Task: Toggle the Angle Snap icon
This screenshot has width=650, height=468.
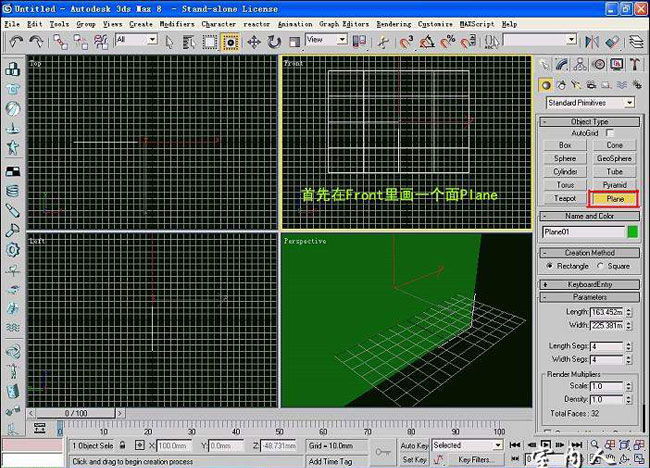Action: click(x=427, y=41)
